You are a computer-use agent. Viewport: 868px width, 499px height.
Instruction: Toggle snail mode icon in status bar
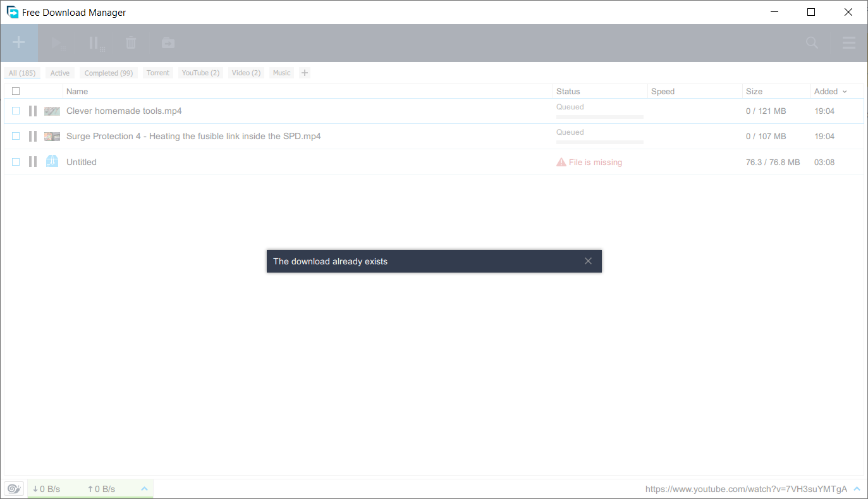point(14,489)
